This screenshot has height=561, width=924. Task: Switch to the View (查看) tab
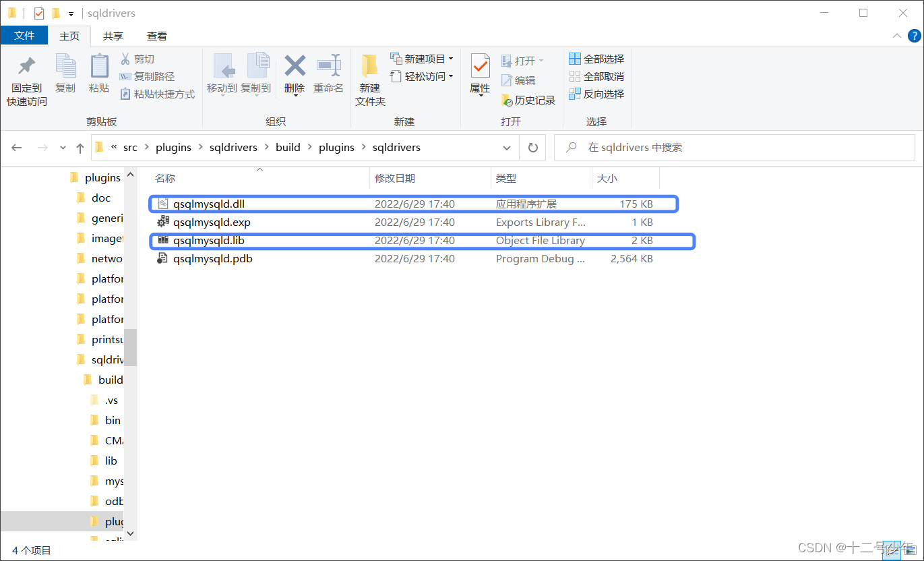coord(157,36)
